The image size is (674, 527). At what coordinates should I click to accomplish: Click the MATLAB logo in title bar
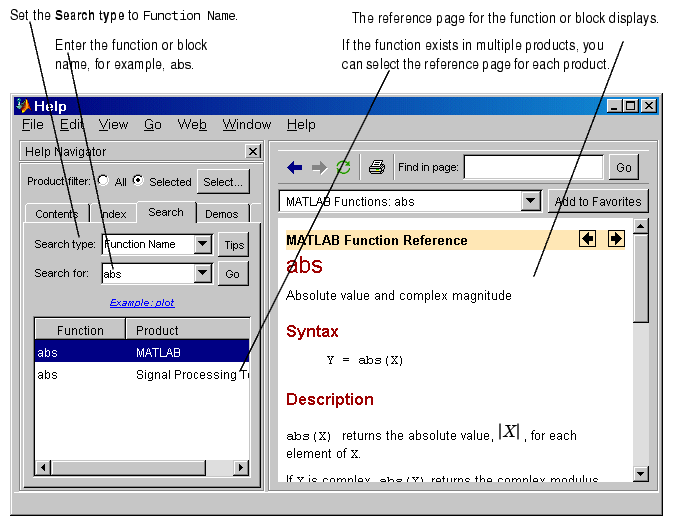coord(22,106)
